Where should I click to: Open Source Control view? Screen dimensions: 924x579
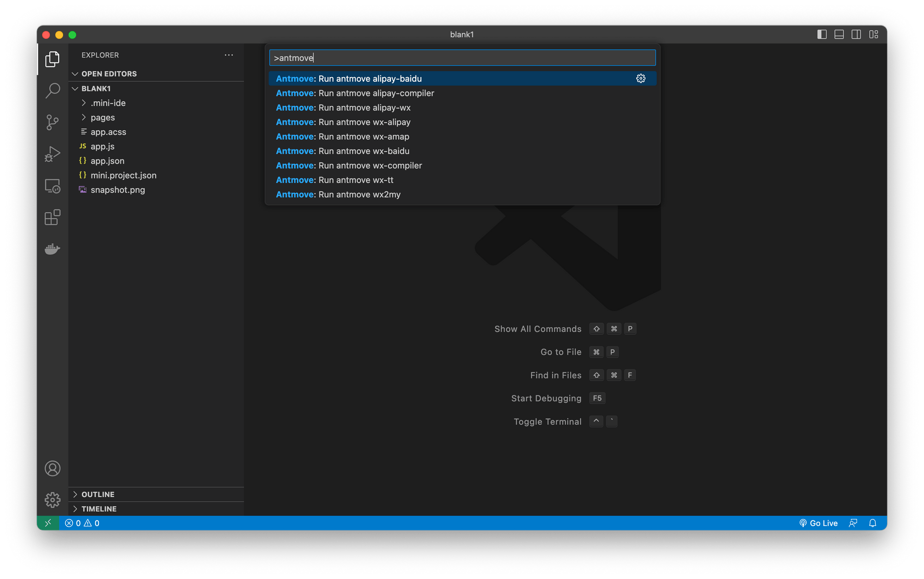click(53, 122)
